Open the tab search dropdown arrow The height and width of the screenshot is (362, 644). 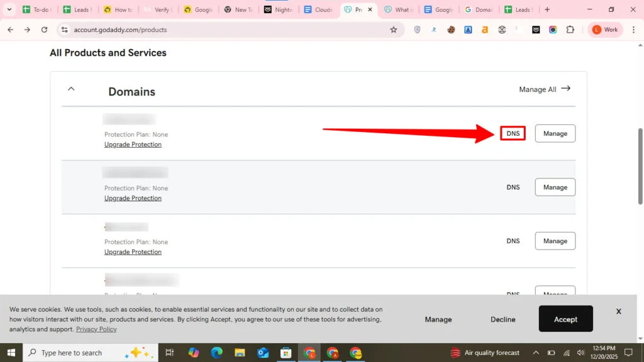[x=9, y=9]
